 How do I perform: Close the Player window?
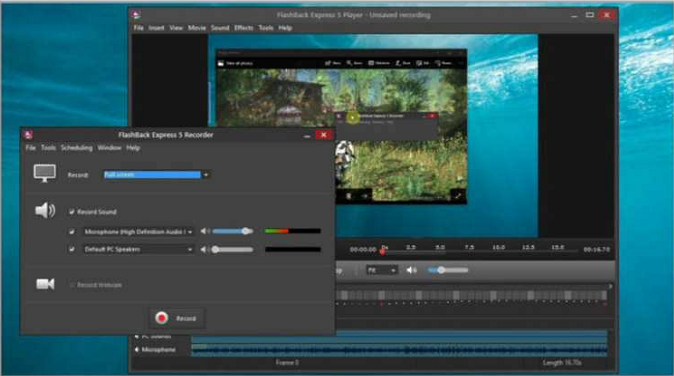click(607, 15)
